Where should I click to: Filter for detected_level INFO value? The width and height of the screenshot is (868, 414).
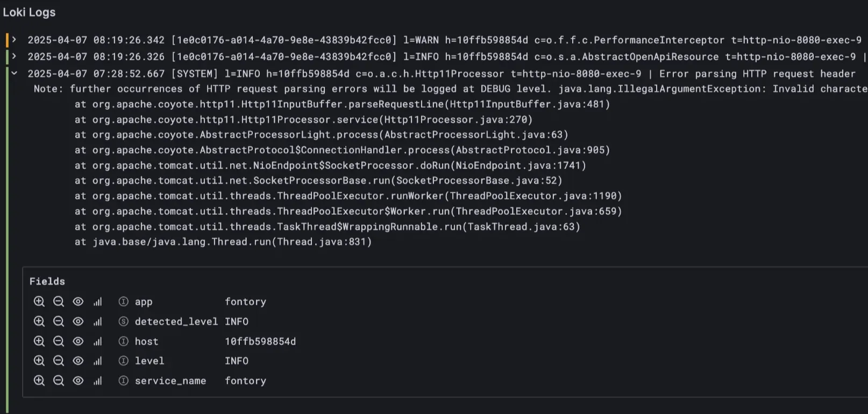point(39,321)
